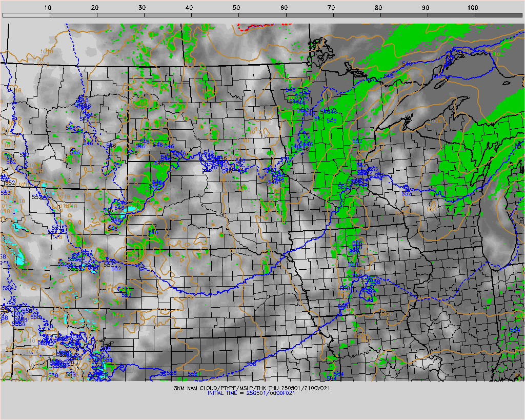Click the "3KM NAM CLOUD/PTYPE/MSLP/THK" title text
The height and width of the screenshot is (420, 525).
click(219, 388)
